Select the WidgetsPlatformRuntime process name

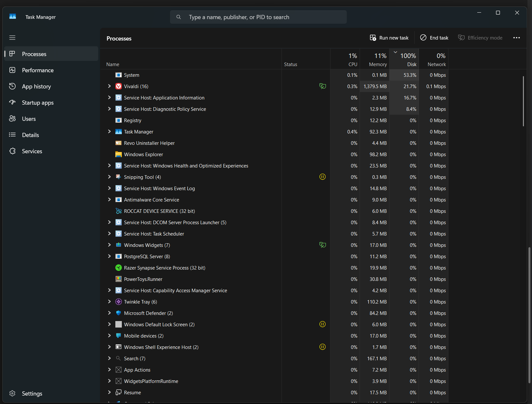point(151,381)
